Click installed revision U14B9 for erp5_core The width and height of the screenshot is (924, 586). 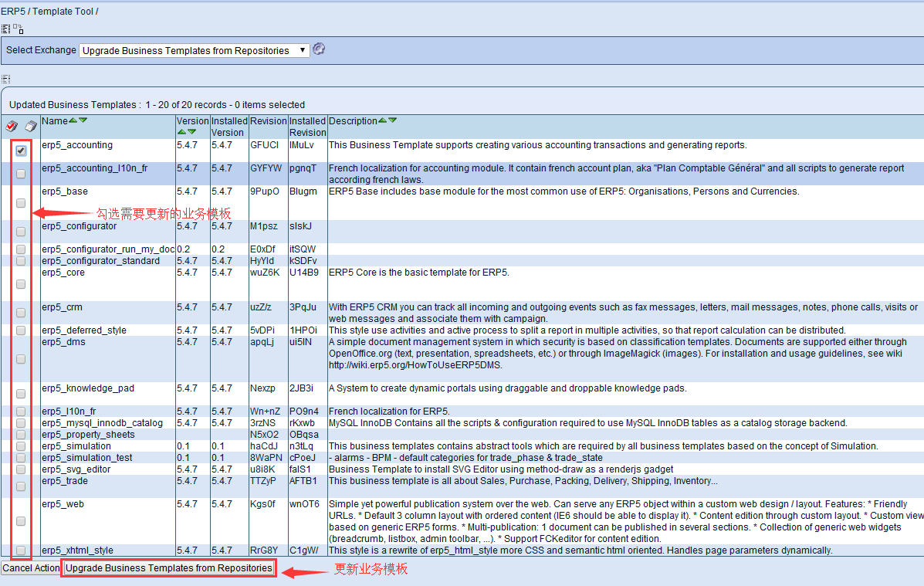[304, 273]
